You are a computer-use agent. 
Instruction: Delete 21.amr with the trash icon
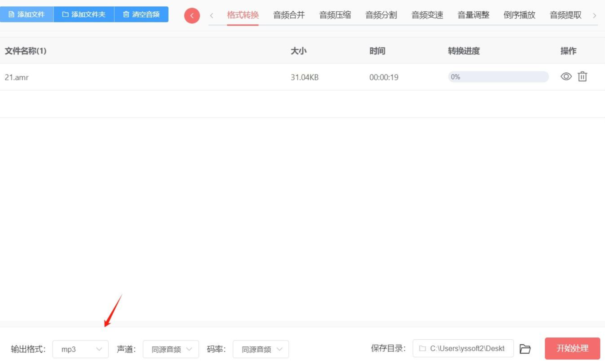pos(582,76)
